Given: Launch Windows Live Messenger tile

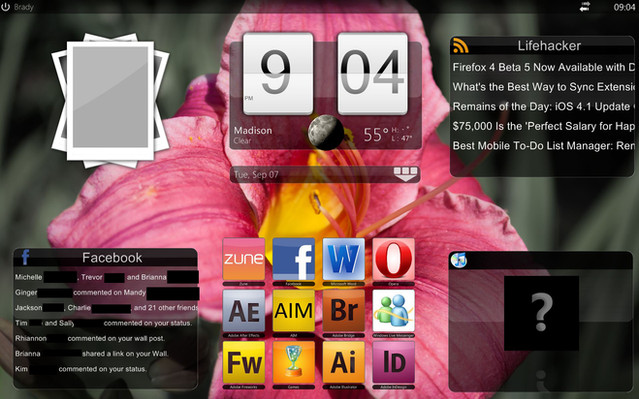Looking at the screenshot, I should point(393,311).
